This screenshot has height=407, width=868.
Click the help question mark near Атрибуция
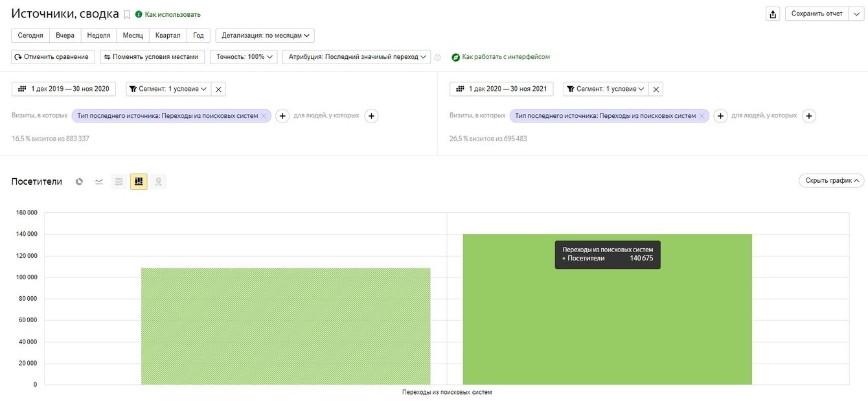tap(437, 57)
